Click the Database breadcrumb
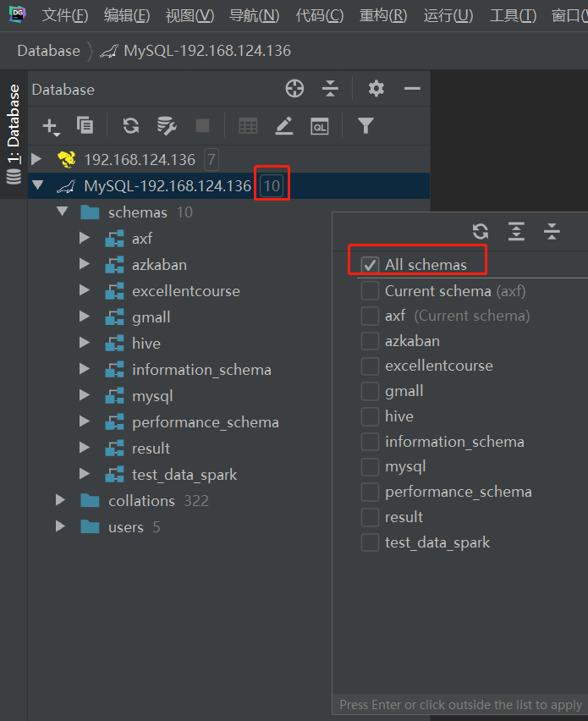 [48, 51]
